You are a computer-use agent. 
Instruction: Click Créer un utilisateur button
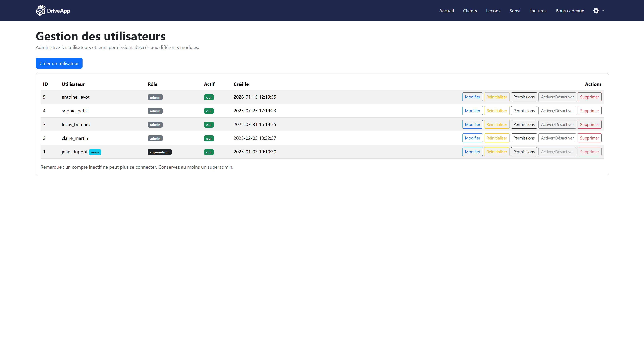59,63
